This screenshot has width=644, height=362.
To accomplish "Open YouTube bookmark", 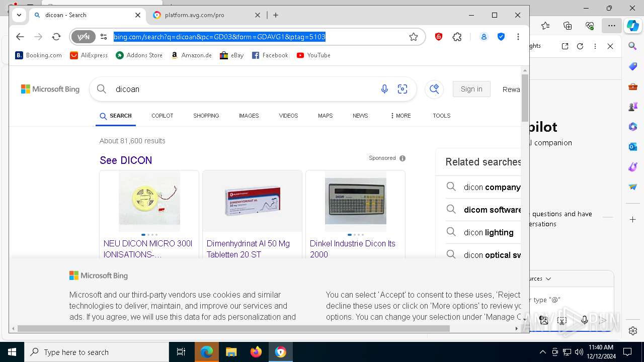I will (x=313, y=55).
